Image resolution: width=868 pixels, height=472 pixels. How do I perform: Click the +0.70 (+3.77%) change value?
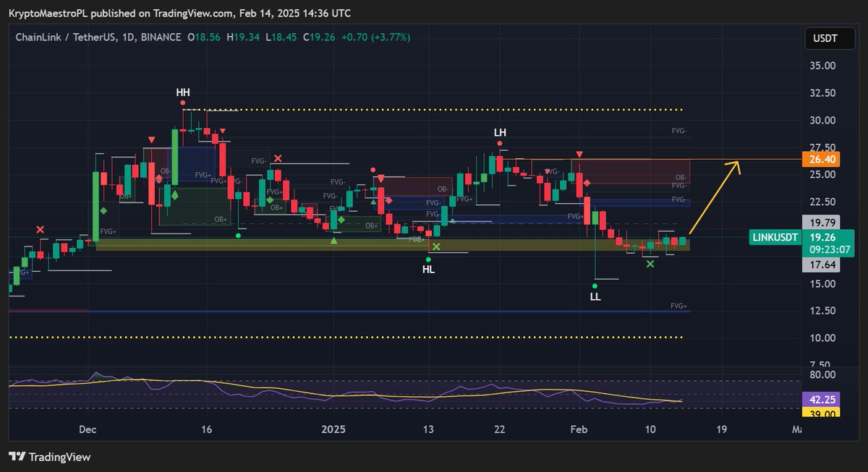pyautogui.click(x=375, y=37)
